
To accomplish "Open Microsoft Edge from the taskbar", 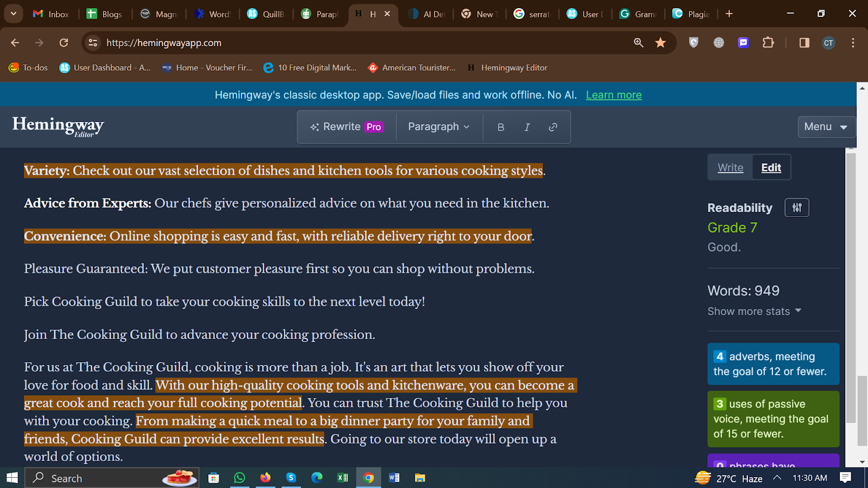I will click(x=317, y=478).
